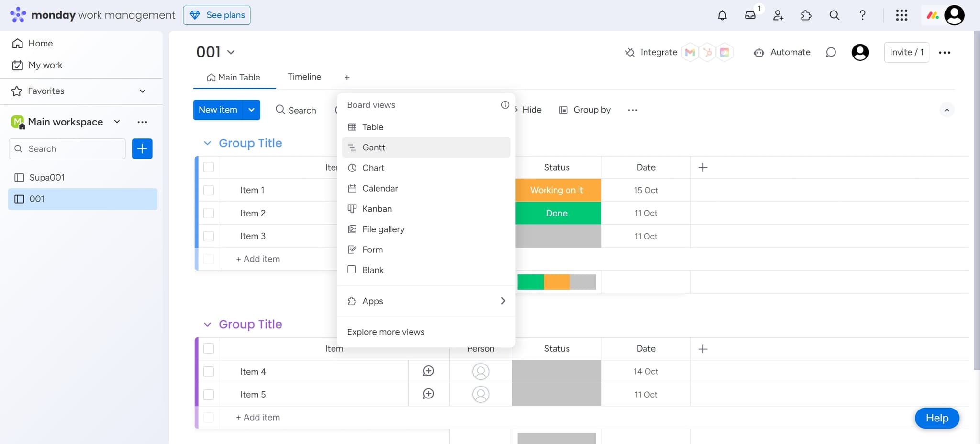Open board search
This screenshot has width=980, height=444.
(296, 110)
